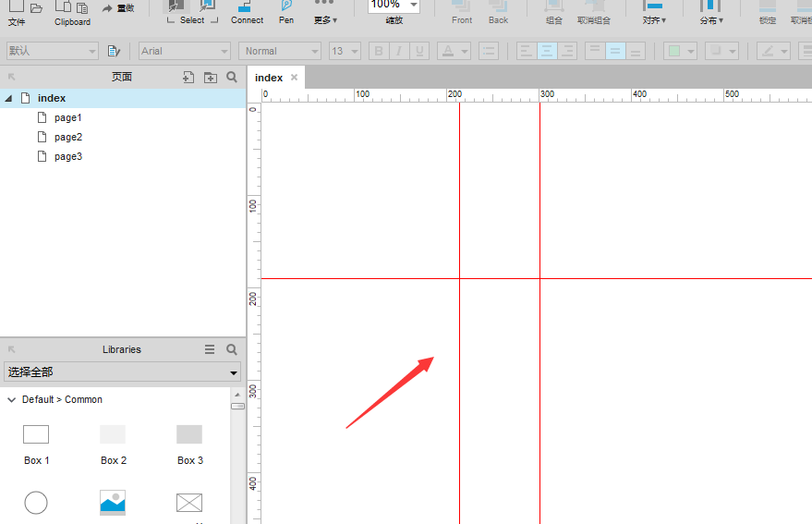Viewport: 812px width, 524px height.
Task: Open the Arial font dropdown
Action: point(185,52)
